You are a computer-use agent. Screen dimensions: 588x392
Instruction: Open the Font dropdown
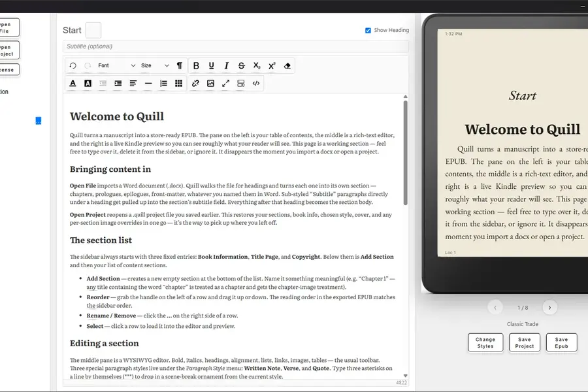pyautogui.click(x=117, y=65)
